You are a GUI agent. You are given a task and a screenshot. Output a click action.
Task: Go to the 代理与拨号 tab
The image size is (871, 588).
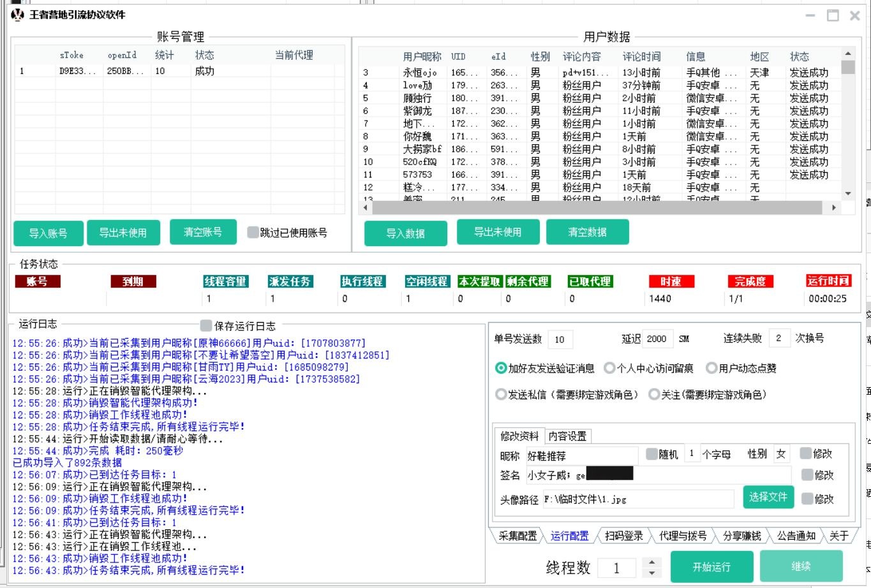[x=682, y=536]
